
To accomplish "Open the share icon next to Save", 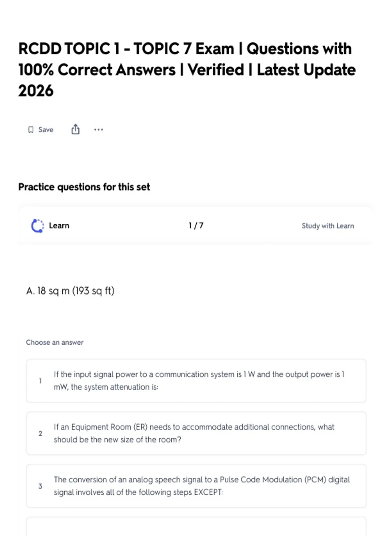I will (75, 129).
